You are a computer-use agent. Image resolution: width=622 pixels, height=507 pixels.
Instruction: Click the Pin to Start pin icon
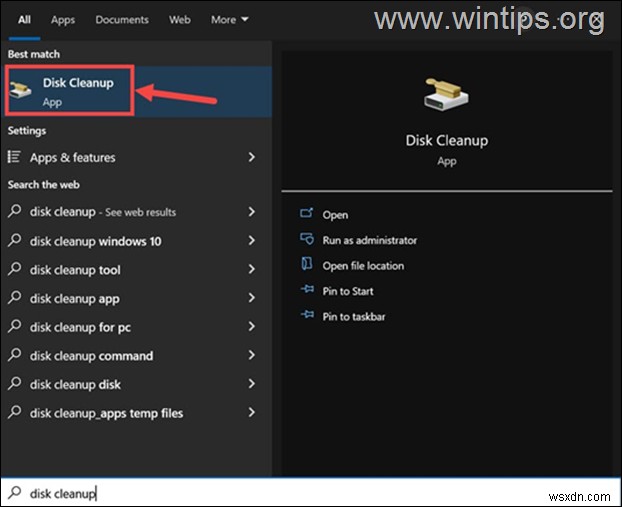pos(307,289)
